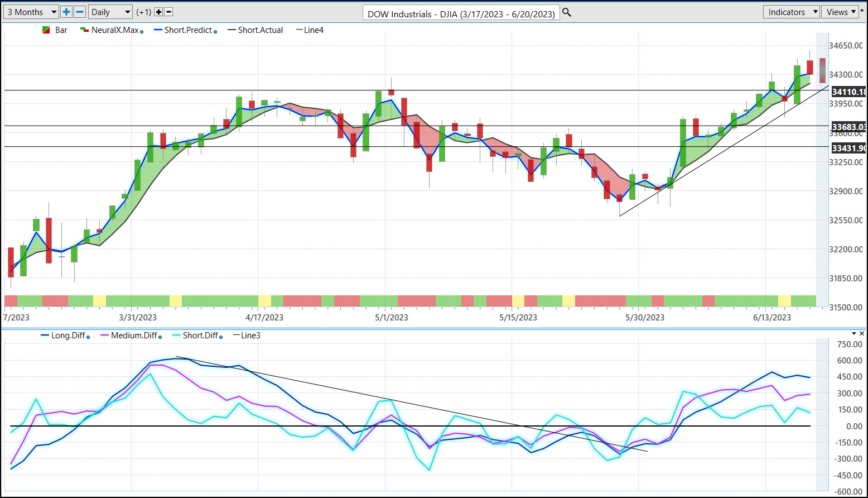Click the 32900.00 price axis value
Image resolution: width=868 pixels, height=498 pixels.
(x=846, y=191)
